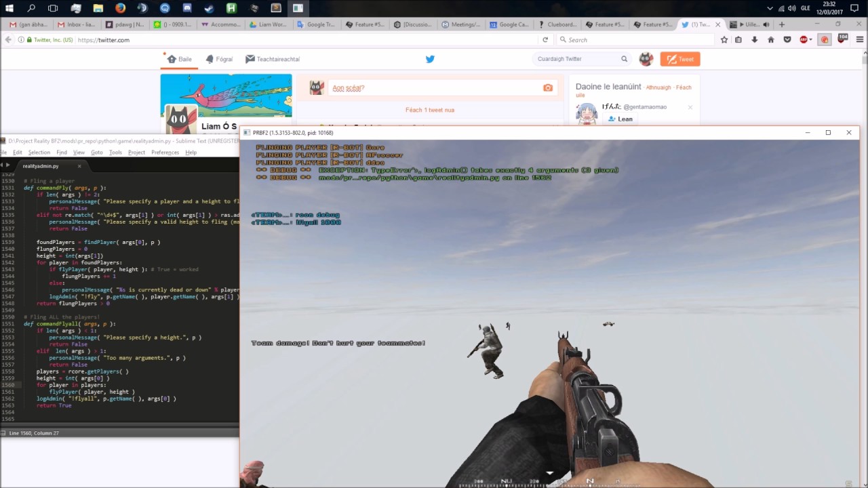Open Goto menu in Sublime Text

point(97,152)
